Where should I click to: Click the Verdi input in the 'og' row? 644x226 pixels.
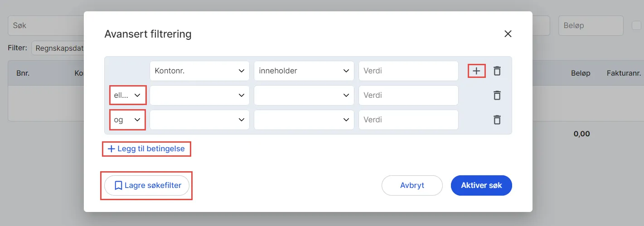pyautogui.click(x=408, y=120)
